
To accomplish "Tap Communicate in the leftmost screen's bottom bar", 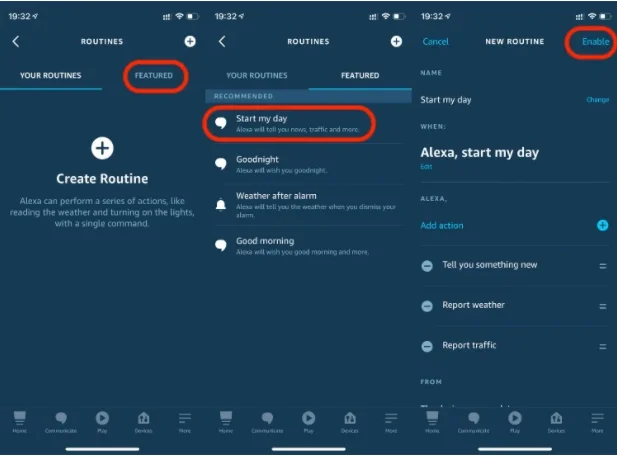I will point(60,421).
